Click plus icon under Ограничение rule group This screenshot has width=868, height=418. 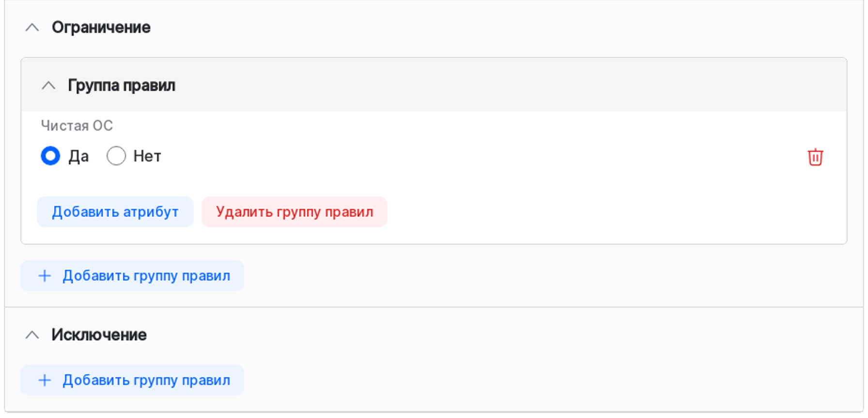coord(45,276)
